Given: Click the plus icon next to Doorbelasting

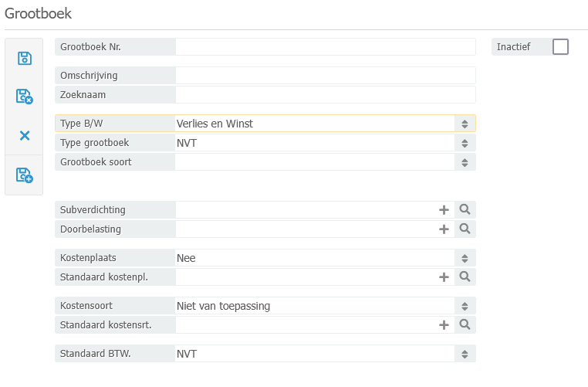Looking at the screenshot, I should coord(444,229).
